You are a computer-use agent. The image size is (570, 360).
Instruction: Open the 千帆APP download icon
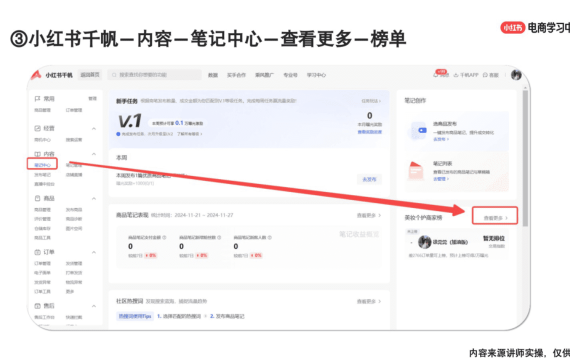tap(456, 75)
